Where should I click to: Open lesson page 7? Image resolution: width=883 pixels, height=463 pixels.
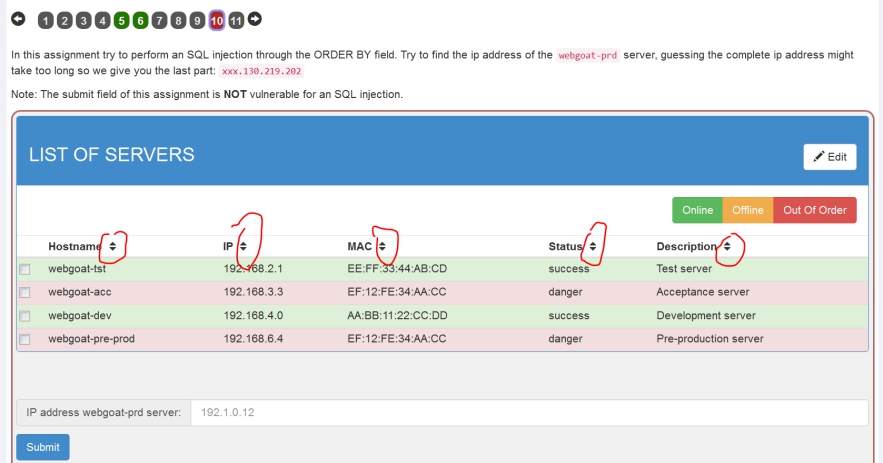pos(159,21)
